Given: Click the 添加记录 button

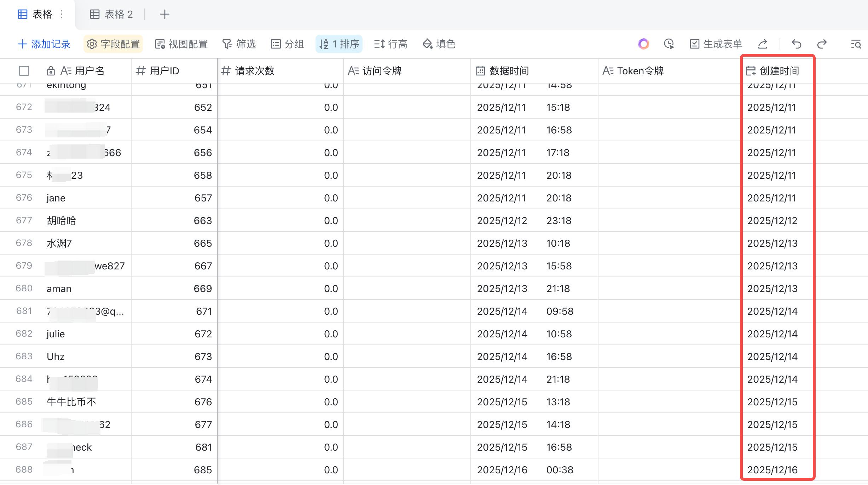Looking at the screenshot, I should 44,44.
